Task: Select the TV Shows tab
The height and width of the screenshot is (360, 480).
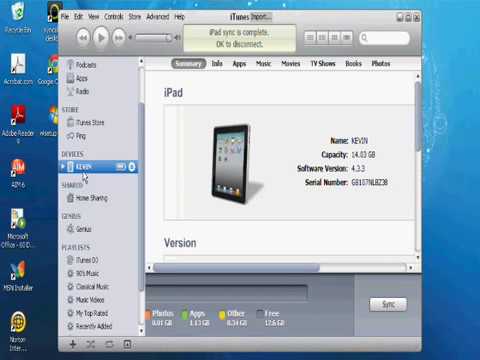Action: pos(323,63)
